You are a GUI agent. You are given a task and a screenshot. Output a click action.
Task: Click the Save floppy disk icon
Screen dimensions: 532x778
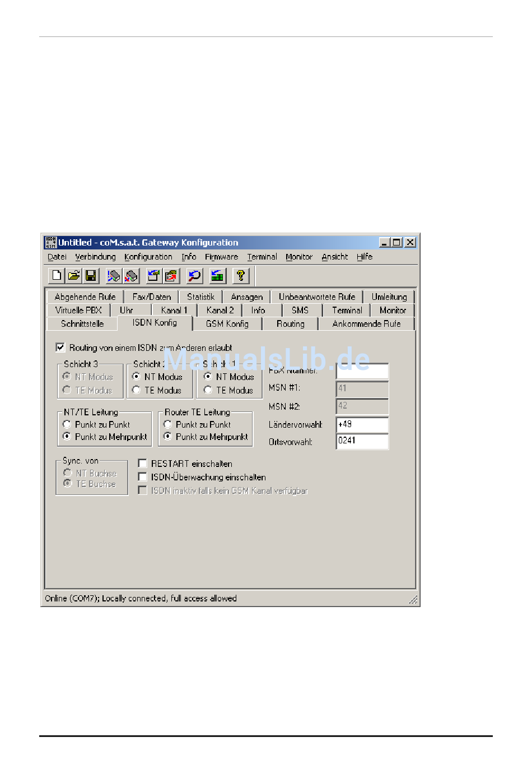click(x=91, y=275)
